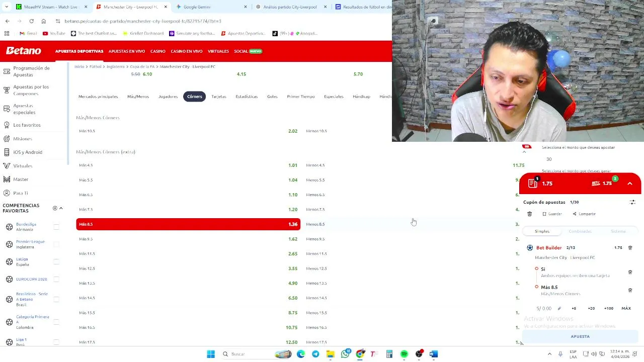Tick the Premier League Inglaterra checkbox
Viewport: 644px width, 362px height.
click(56, 244)
